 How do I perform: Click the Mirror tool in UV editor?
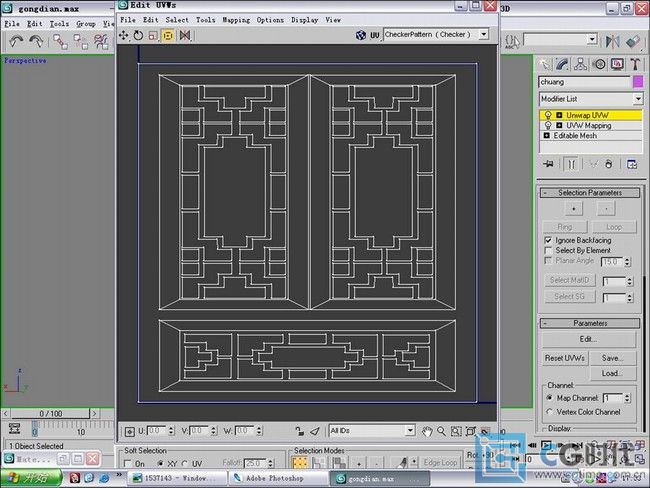[x=182, y=34]
